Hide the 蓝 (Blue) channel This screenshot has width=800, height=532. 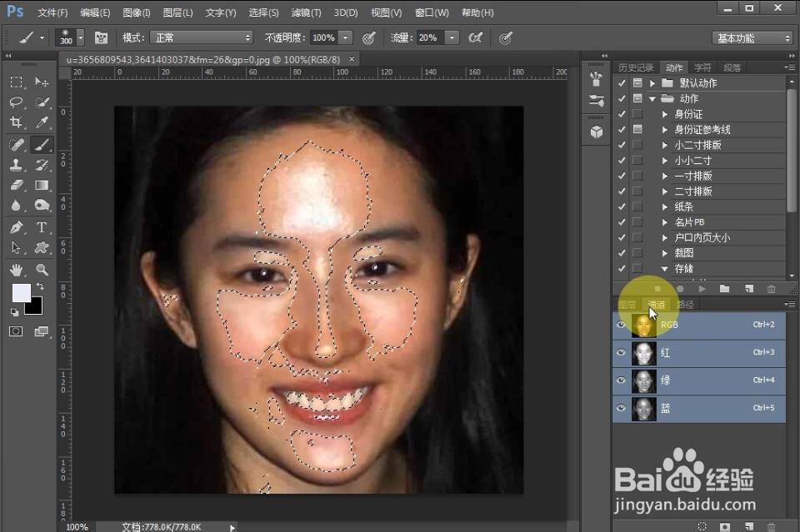tap(621, 408)
